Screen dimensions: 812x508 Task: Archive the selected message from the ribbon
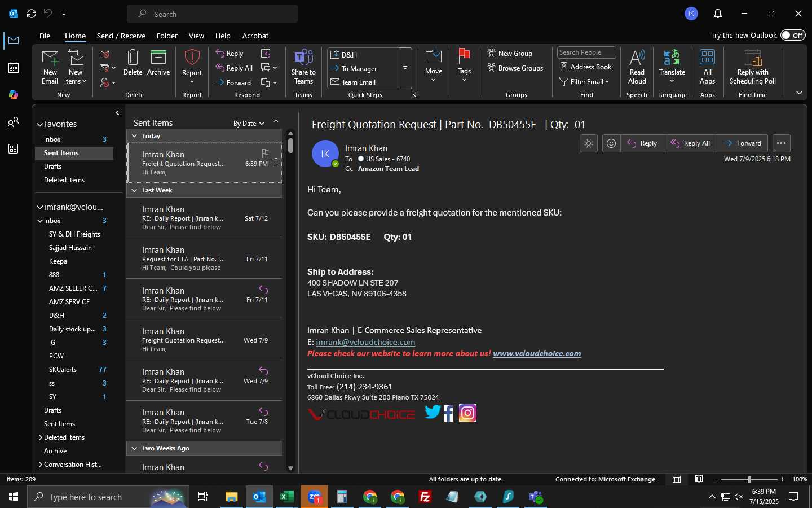pos(158,62)
